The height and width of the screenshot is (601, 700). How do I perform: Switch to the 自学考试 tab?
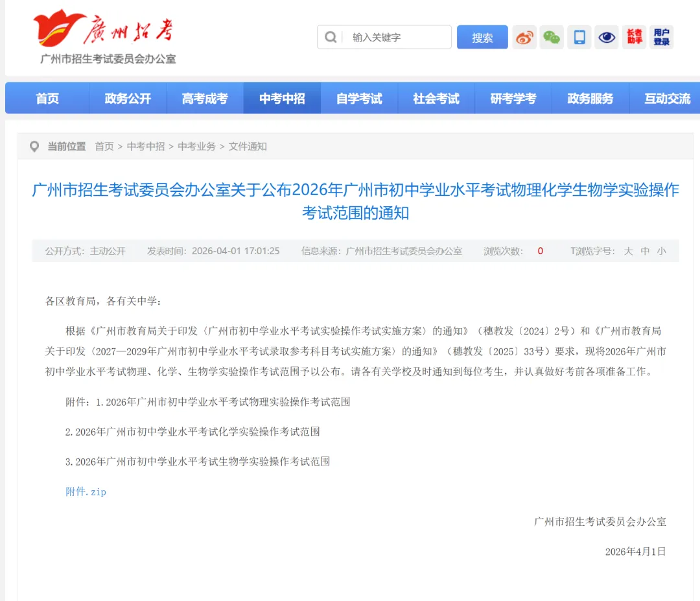pyautogui.click(x=359, y=98)
